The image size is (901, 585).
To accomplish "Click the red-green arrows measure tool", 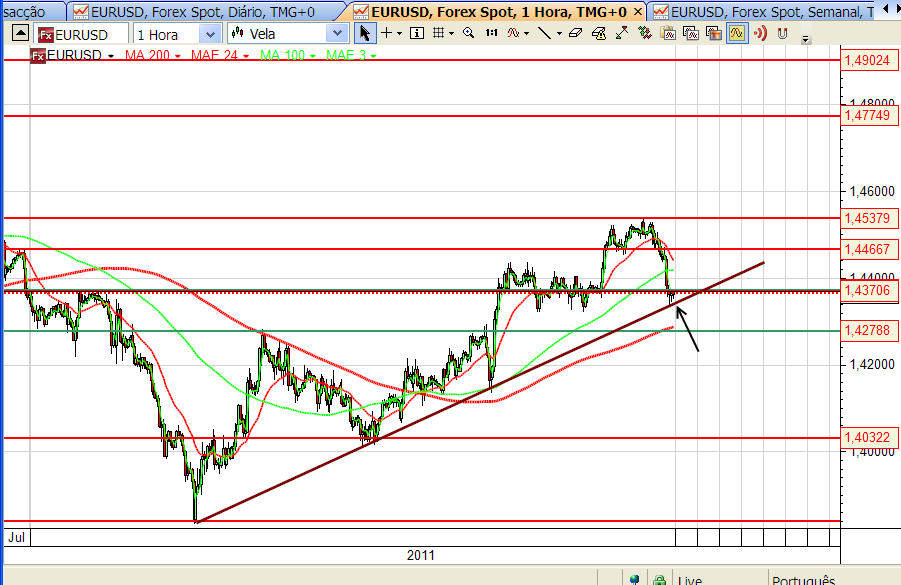I will pyautogui.click(x=622, y=33).
